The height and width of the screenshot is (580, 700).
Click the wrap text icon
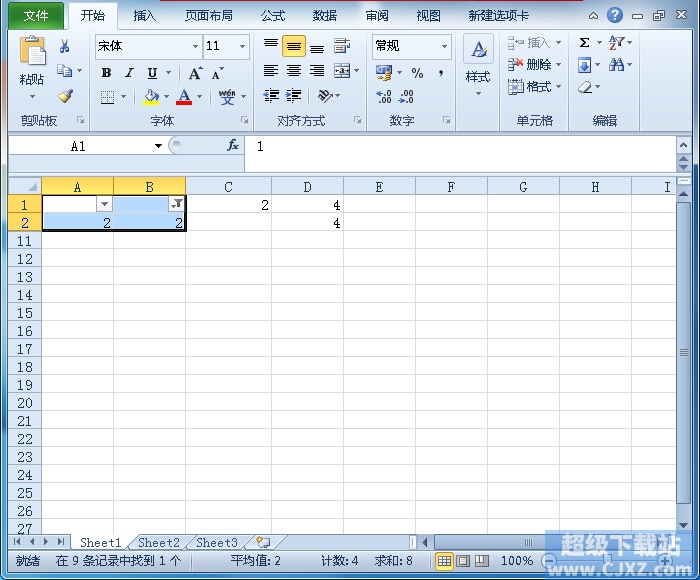[342, 46]
